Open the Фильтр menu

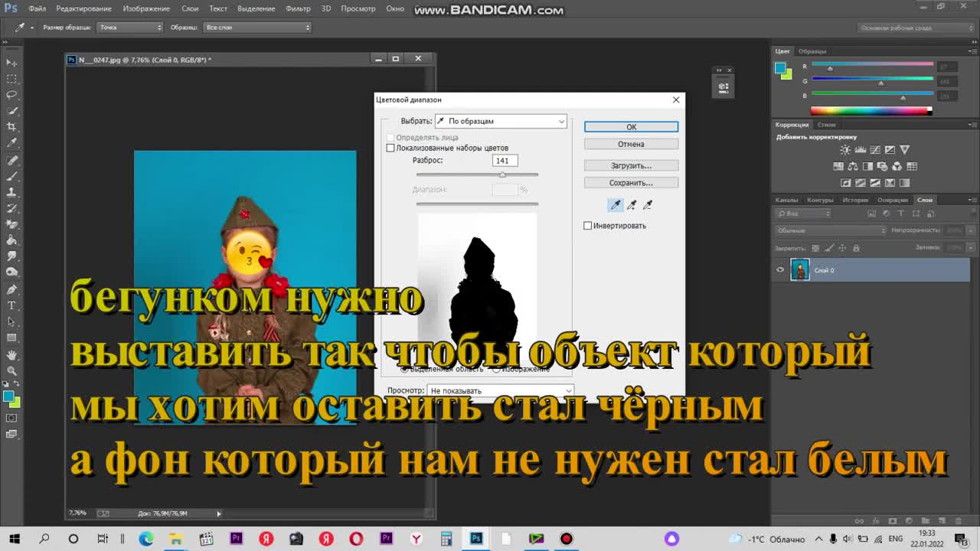(x=298, y=8)
